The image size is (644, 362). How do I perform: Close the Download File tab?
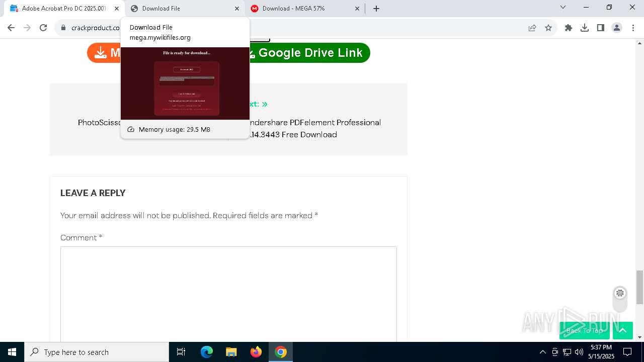tap(237, 8)
